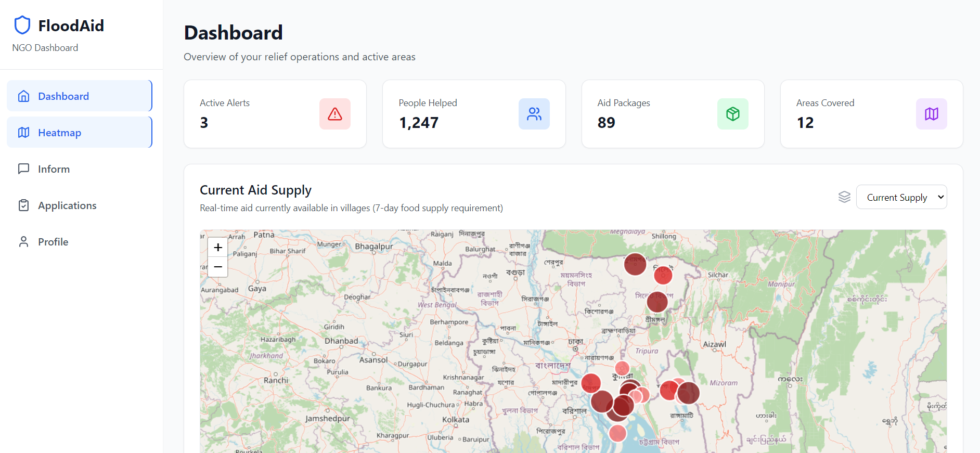The width and height of the screenshot is (980, 453).
Task: Click the People Helped value 1,247
Action: (419, 123)
